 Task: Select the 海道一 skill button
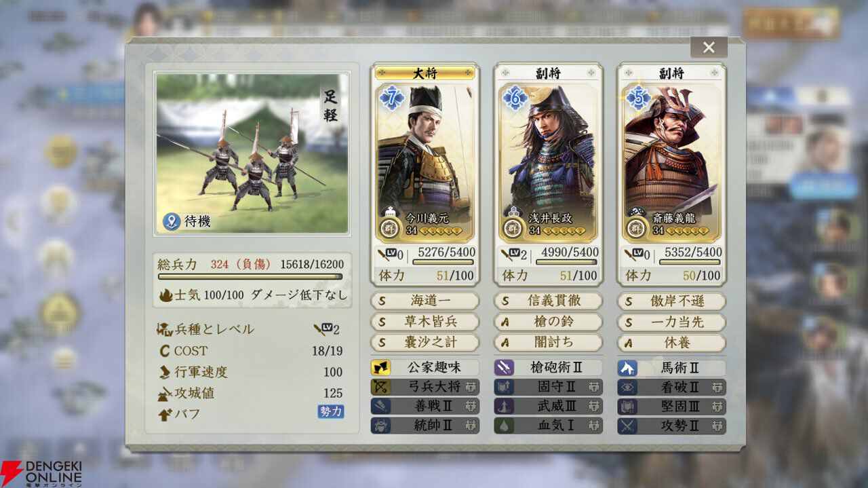425,301
